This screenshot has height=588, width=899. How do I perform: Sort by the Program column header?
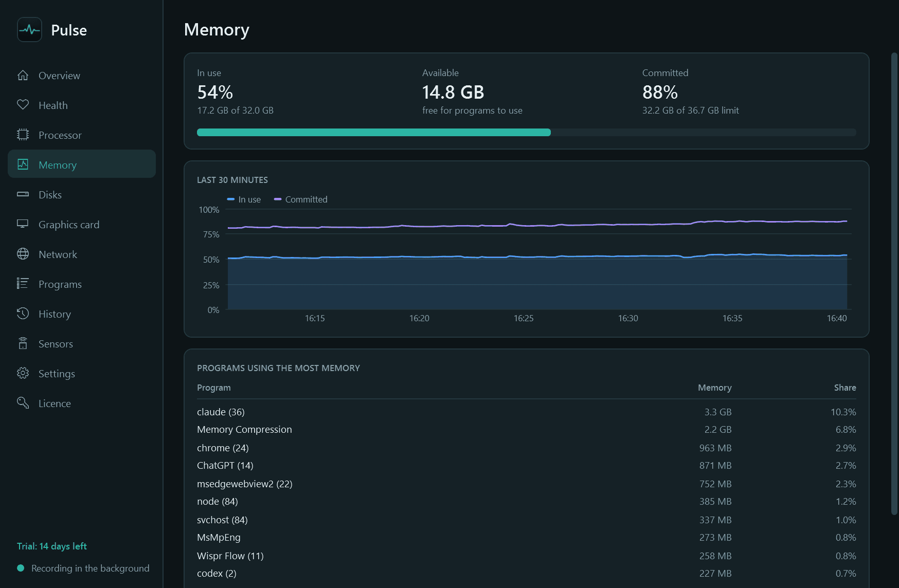click(213, 388)
